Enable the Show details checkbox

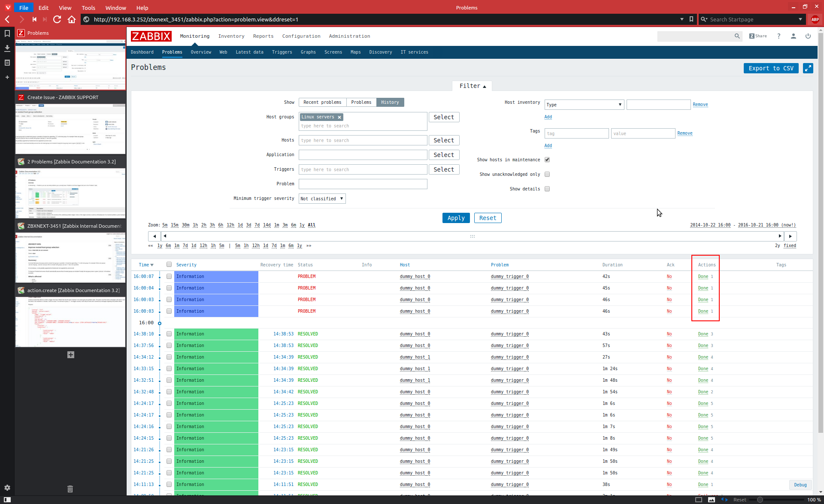click(547, 189)
